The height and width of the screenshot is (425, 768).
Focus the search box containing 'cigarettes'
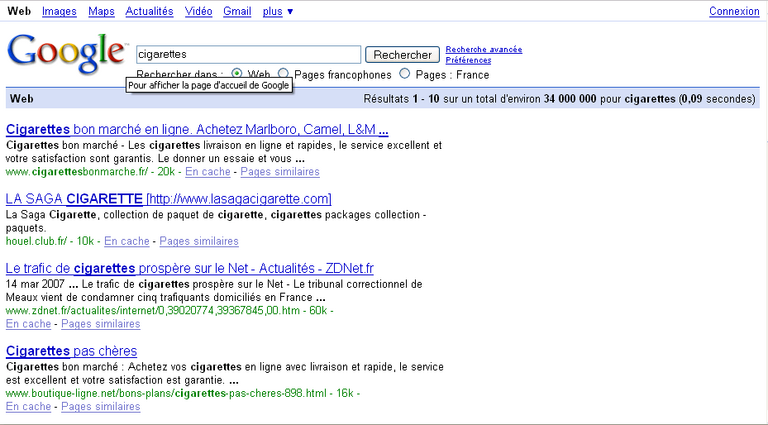248,54
